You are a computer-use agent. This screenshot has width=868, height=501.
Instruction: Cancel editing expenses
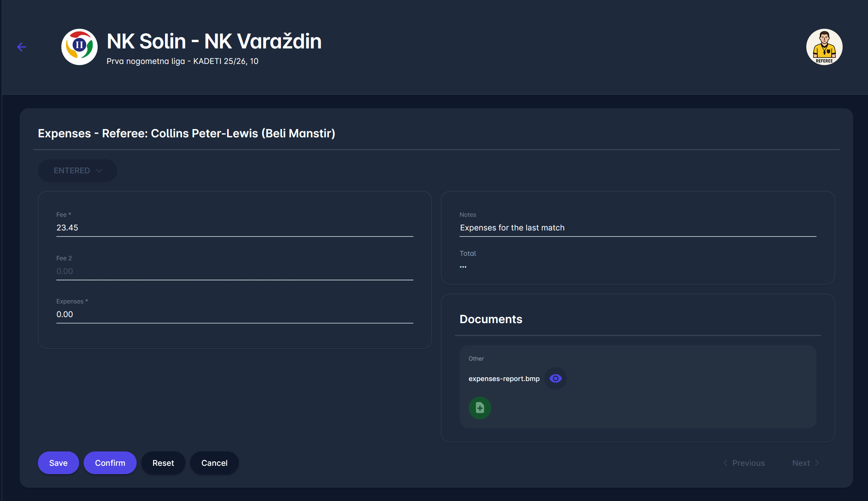point(214,463)
